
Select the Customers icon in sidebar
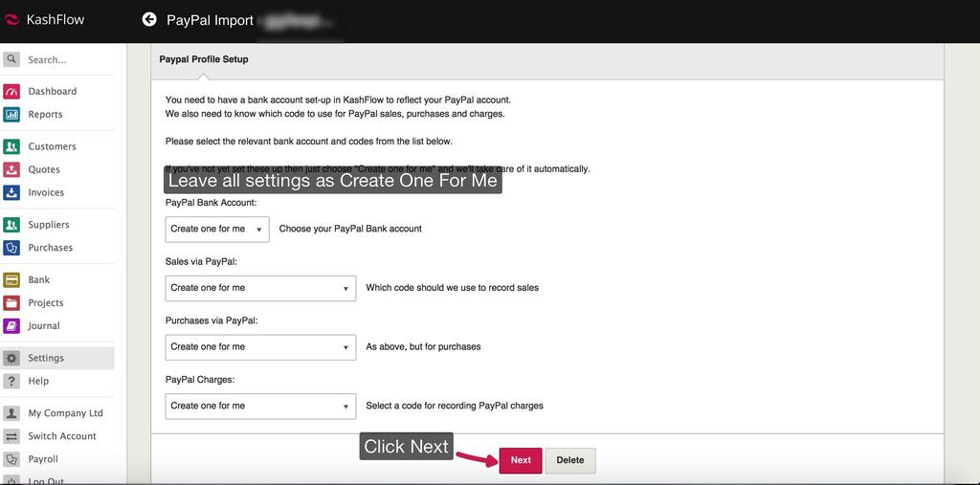[x=11, y=147]
